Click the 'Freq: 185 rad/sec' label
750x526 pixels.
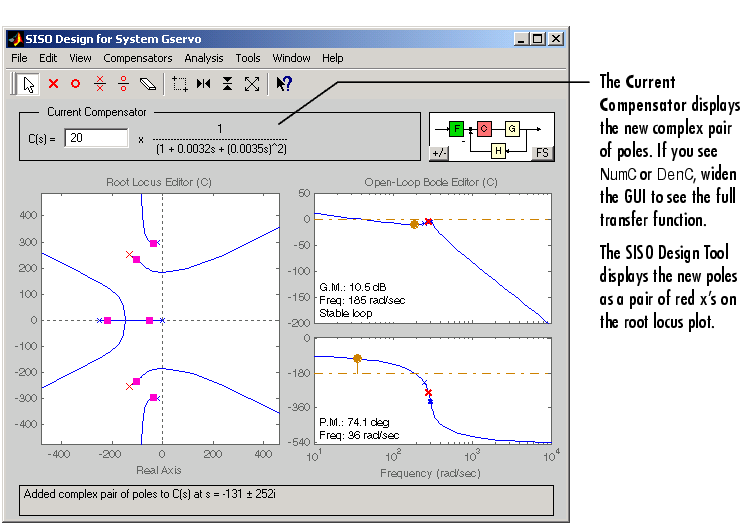[362, 300]
